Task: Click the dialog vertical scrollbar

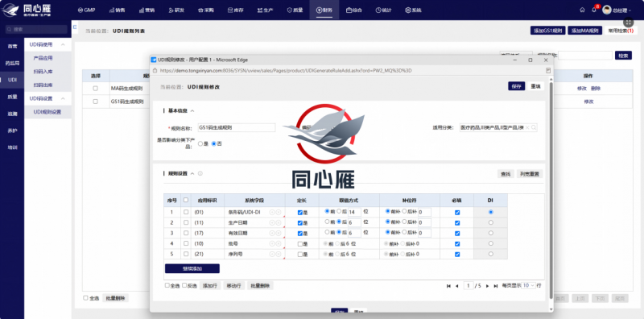Action: (551, 189)
